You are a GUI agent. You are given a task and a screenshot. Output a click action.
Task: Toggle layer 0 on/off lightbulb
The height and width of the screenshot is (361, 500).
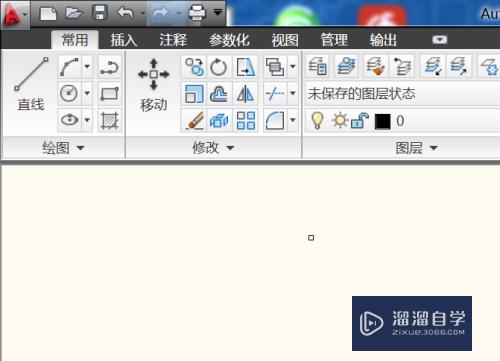click(x=317, y=121)
